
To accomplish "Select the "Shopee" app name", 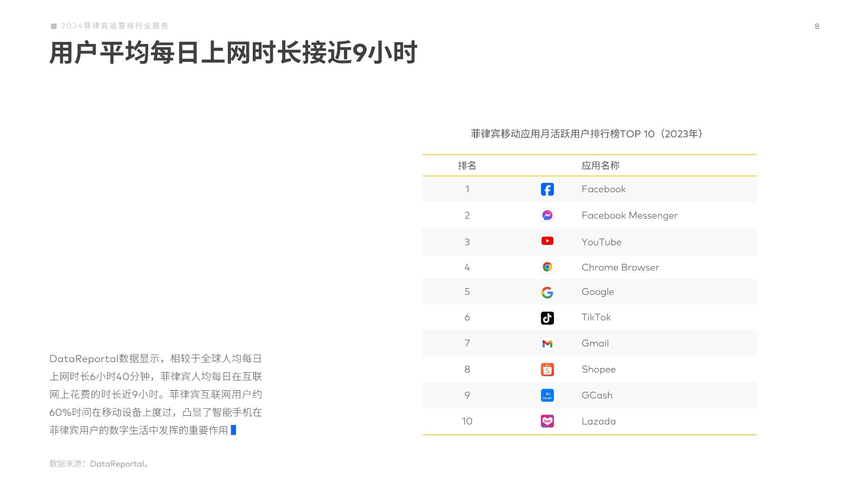I will (598, 370).
